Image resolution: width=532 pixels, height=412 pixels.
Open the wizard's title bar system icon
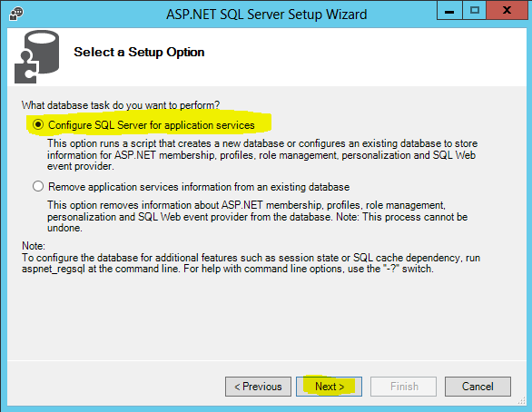[x=16, y=14]
